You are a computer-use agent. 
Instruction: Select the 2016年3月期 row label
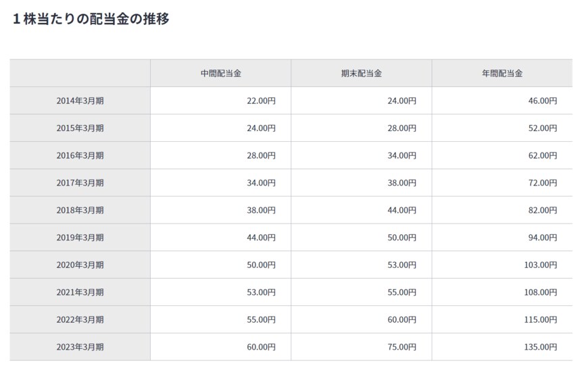80,155
